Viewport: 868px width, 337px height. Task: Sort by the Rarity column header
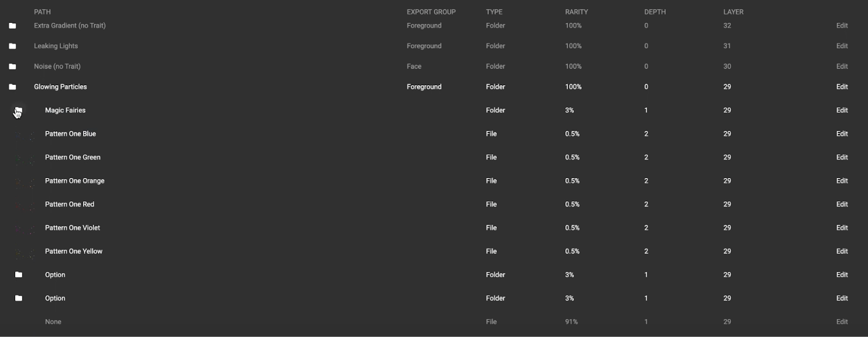(576, 12)
